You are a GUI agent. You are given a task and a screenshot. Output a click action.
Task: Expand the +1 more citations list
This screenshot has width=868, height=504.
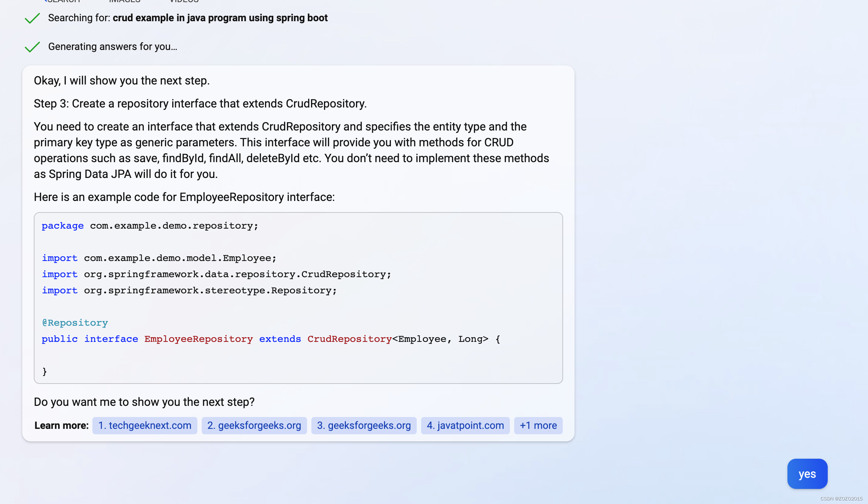coord(538,425)
